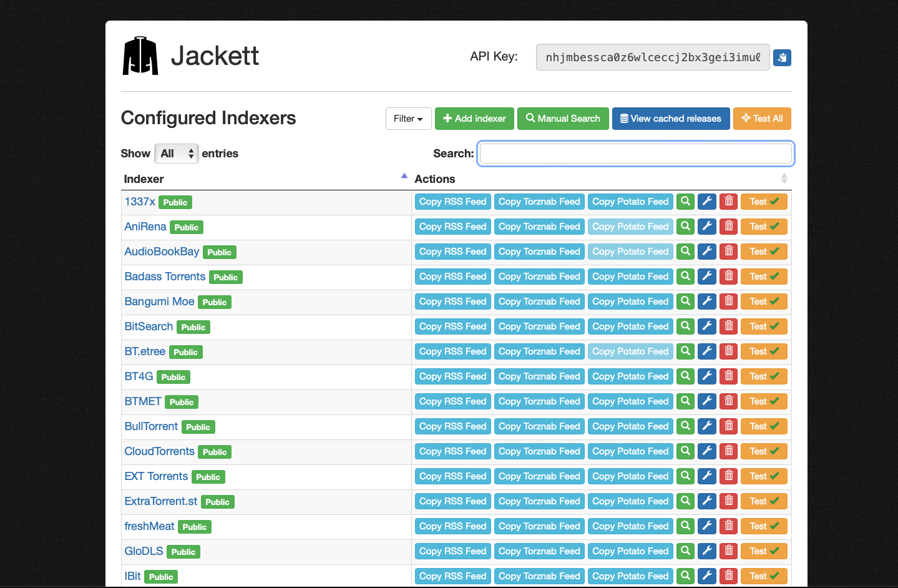Copy Potato Feed for BT4G
Viewport: 898px width, 588px height.
[x=630, y=376]
